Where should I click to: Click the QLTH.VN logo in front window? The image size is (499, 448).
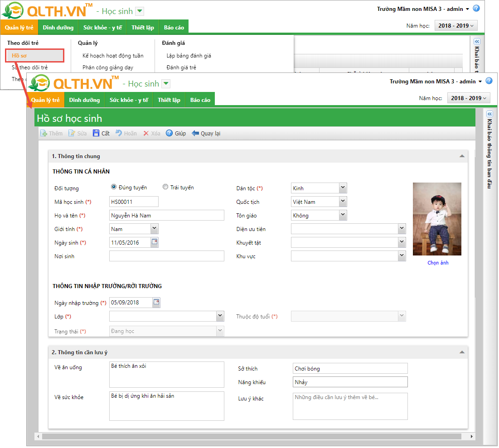click(x=73, y=83)
